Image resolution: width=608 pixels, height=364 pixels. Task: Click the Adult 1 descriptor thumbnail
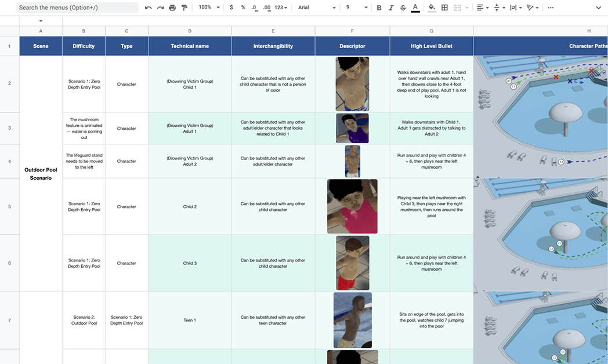coord(352,128)
